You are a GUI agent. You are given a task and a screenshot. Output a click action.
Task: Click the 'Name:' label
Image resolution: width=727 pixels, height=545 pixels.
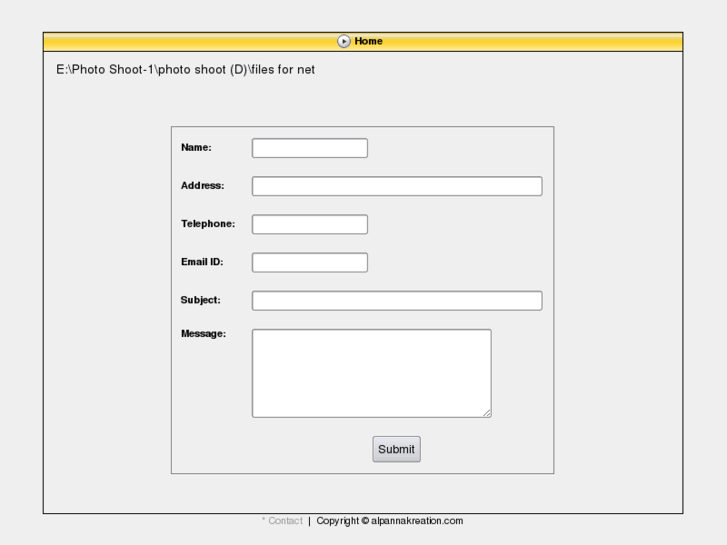[x=196, y=147]
